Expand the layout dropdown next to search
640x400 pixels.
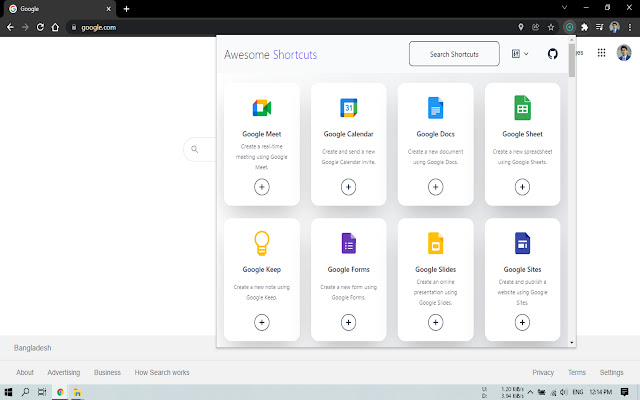point(520,53)
